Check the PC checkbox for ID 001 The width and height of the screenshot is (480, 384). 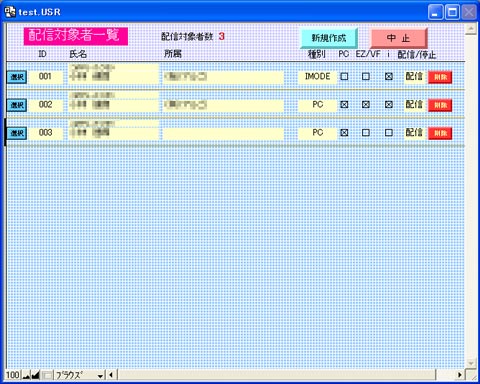(344, 77)
